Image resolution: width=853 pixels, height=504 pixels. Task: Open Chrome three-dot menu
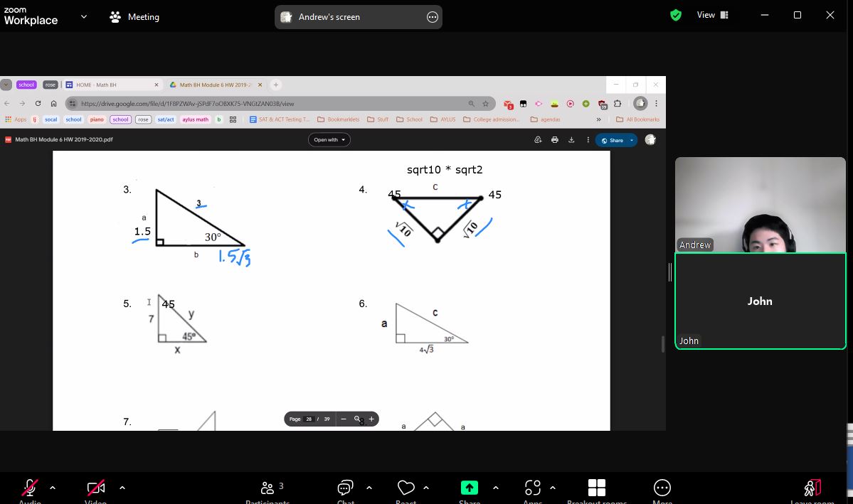tap(656, 103)
